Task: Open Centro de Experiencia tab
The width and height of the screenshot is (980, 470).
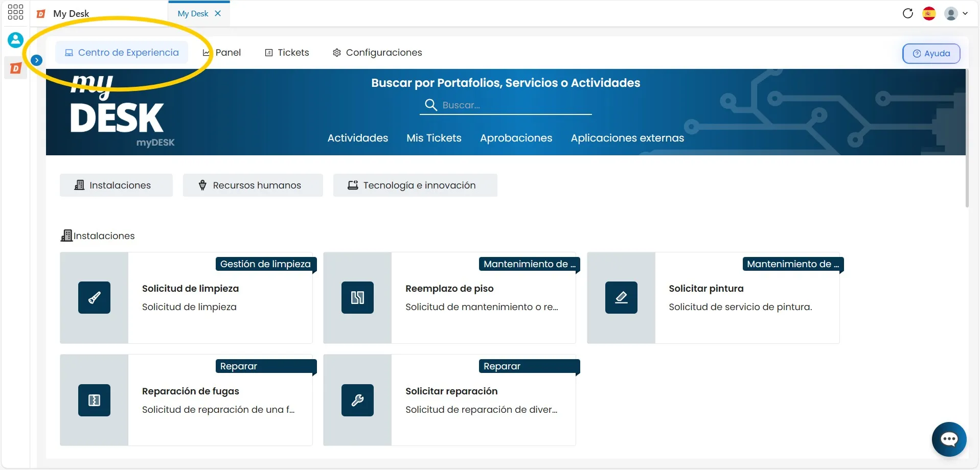Action: tap(122, 53)
